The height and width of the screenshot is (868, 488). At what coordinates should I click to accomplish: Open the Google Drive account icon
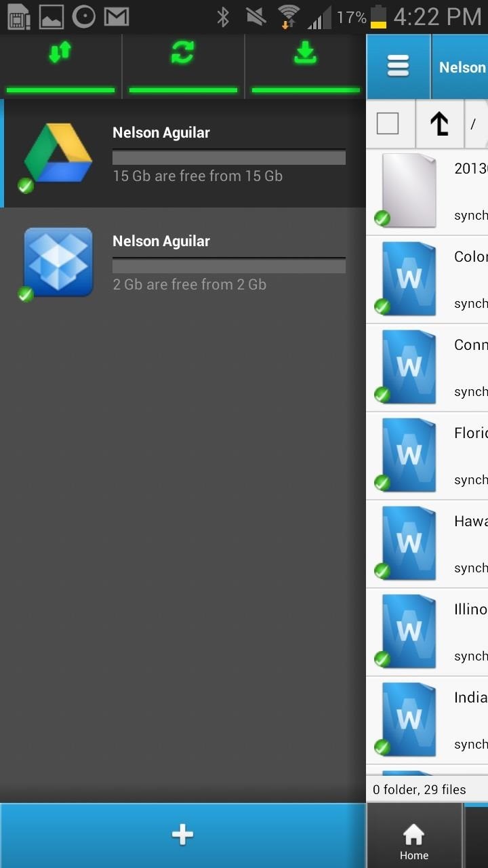click(x=58, y=154)
